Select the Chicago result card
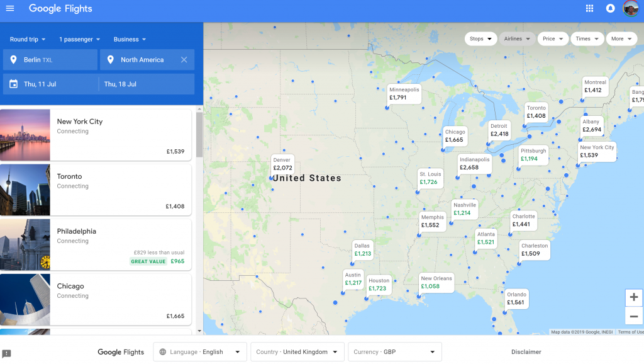The height and width of the screenshot is (364, 644). point(96,300)
